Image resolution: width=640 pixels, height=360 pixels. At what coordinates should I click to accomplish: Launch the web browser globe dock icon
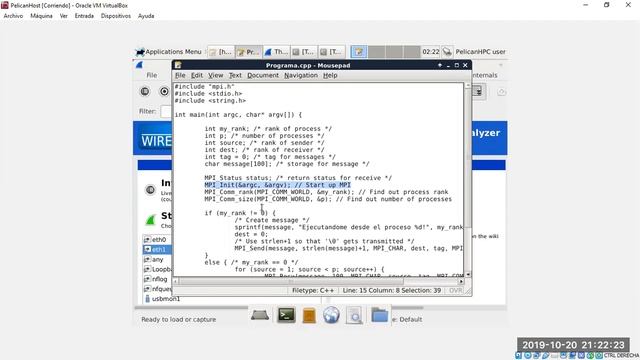[331, 315]
